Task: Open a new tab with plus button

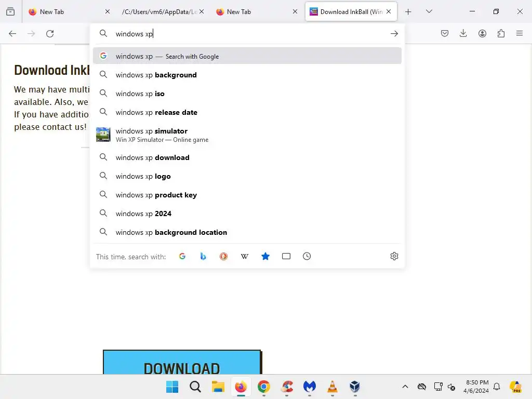Action: tap(408, 12)
